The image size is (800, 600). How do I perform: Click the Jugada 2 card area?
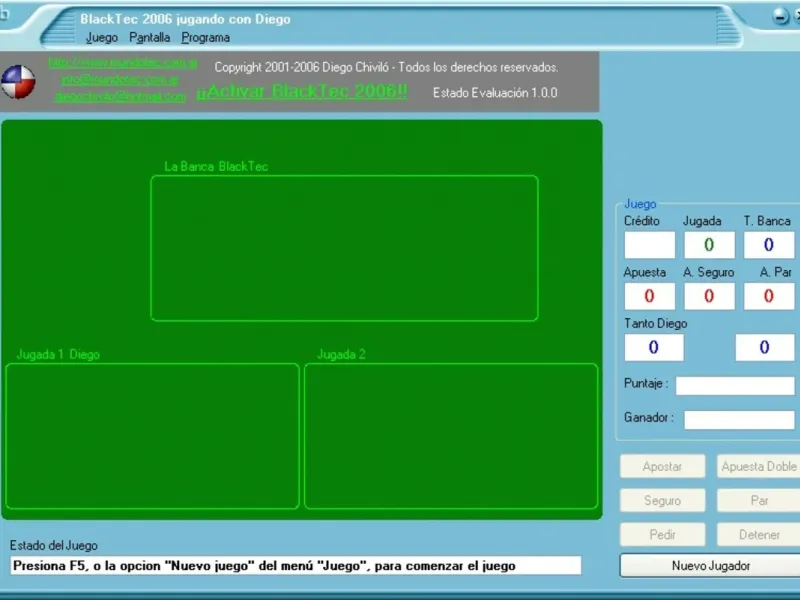click(x=451, y=436)
